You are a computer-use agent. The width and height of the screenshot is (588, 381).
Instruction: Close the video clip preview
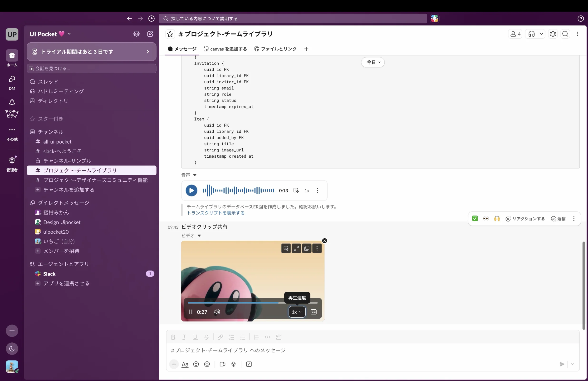coord(325,241)
